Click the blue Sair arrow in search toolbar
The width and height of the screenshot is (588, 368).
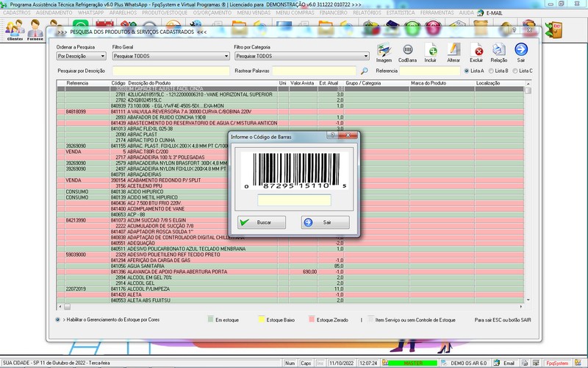521,52
